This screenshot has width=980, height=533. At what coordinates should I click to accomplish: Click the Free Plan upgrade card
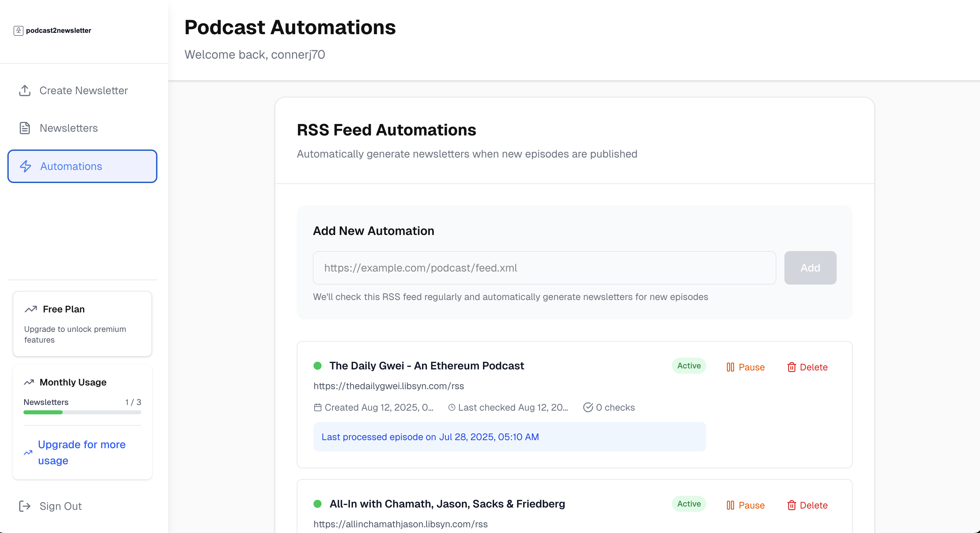coord(82,324)
